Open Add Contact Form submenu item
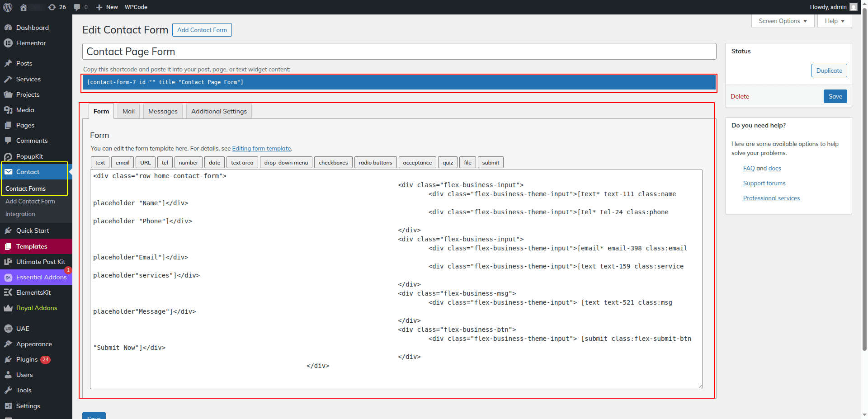Screen dimensions: 868x419 [30, 201]
